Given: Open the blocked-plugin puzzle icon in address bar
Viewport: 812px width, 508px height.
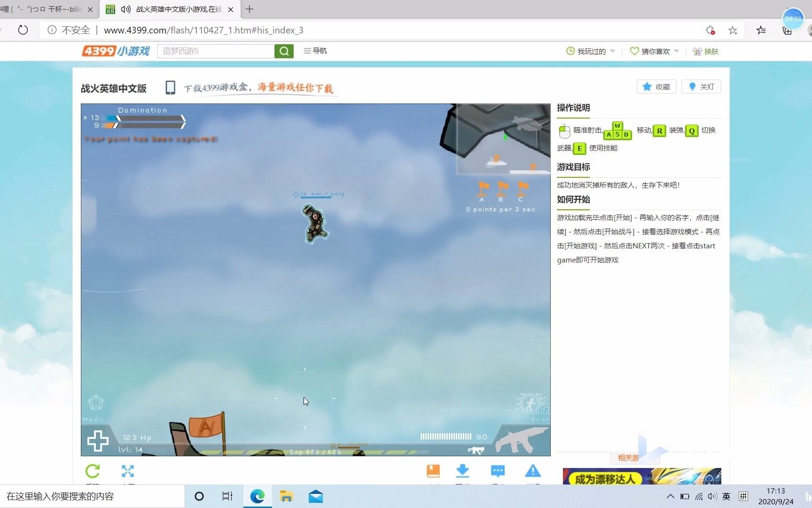Looking at the screenshot, I should 710,31.
